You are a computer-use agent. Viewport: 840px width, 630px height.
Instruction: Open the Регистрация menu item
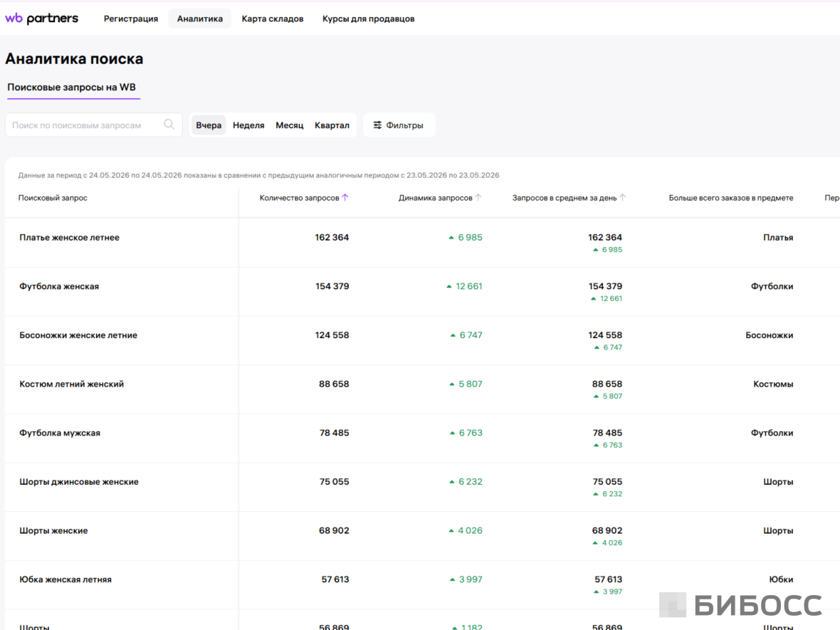click(131, 19)
